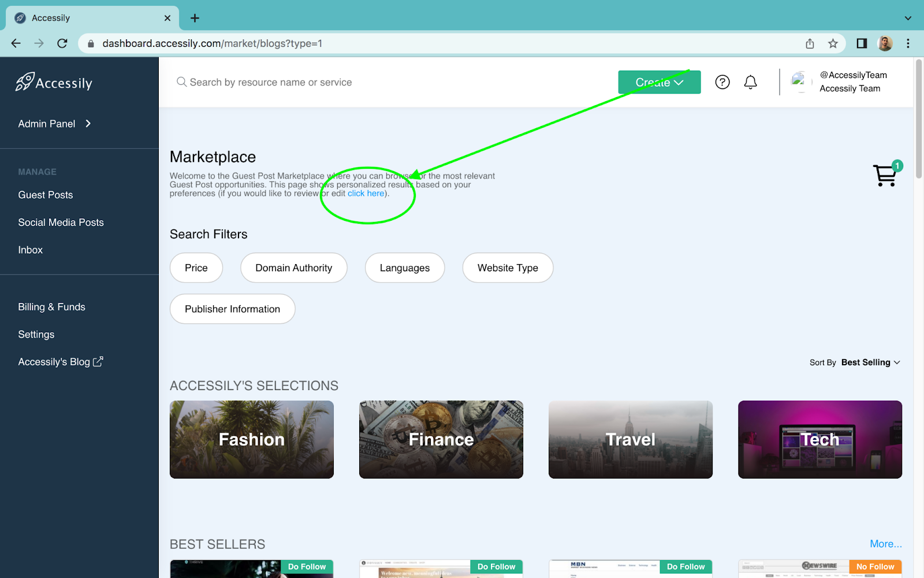The height and width of the screenshot is (578, 924).
Task: Select the Finance category card
Action: point(441,439)
